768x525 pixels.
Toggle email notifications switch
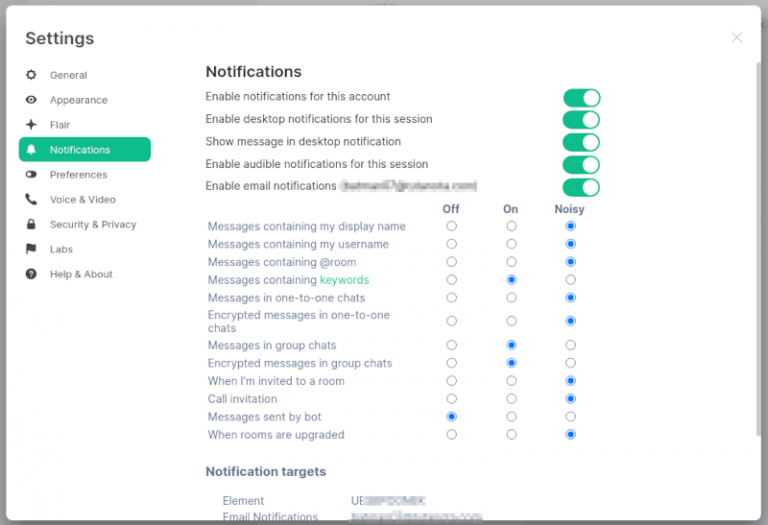click(581, 187)
